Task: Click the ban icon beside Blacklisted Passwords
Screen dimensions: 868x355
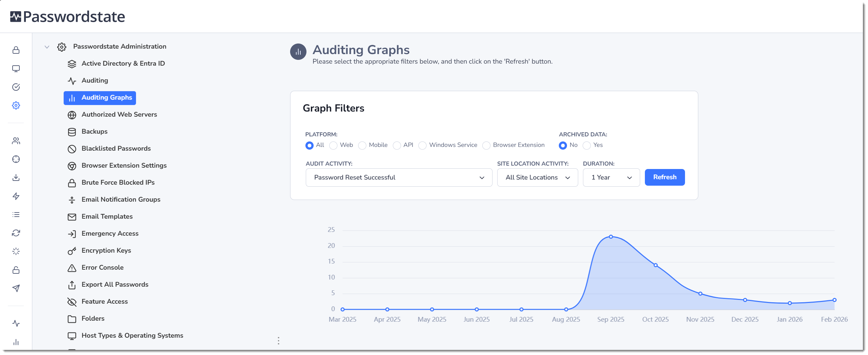Action: (72, 149)
